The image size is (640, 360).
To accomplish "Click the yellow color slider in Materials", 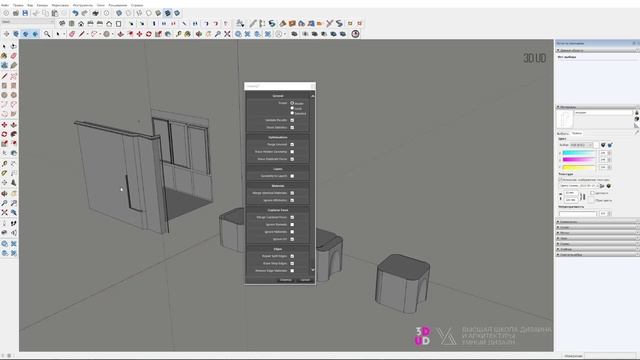I will pos(579,167).
